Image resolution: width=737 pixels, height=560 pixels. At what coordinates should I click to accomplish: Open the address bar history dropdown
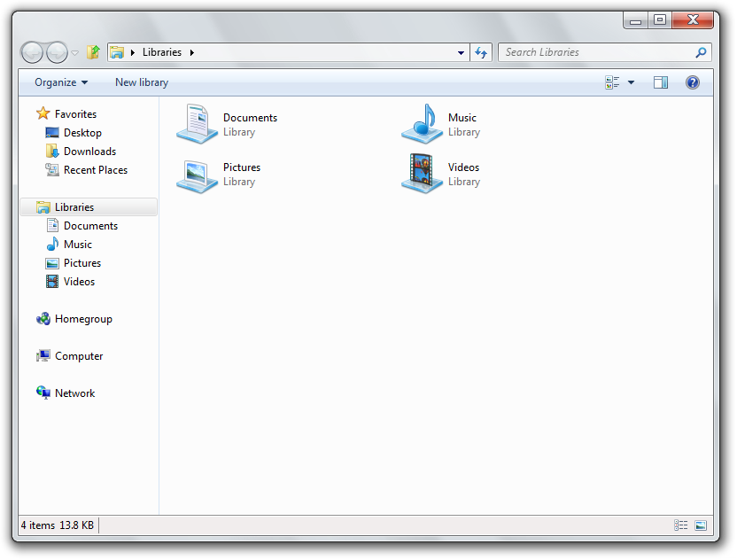click(461, 52)
